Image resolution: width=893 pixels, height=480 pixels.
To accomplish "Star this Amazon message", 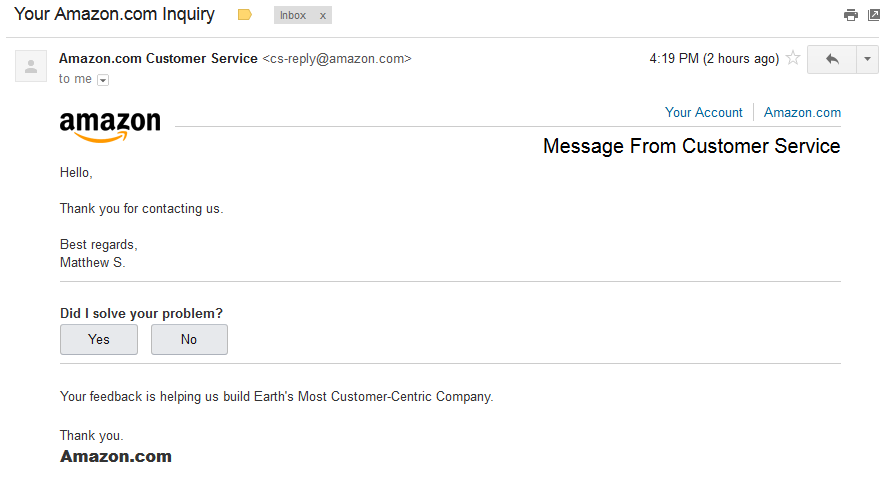I will [793, 58].
